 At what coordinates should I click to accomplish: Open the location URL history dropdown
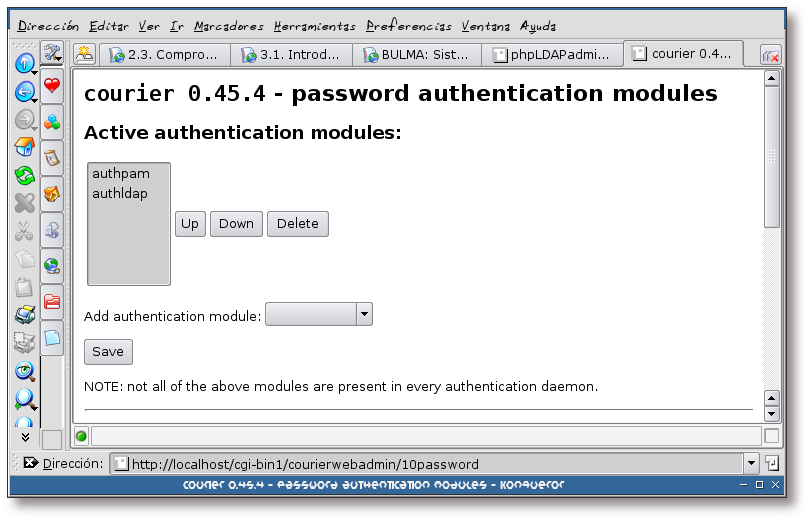[x=751, y=463]
